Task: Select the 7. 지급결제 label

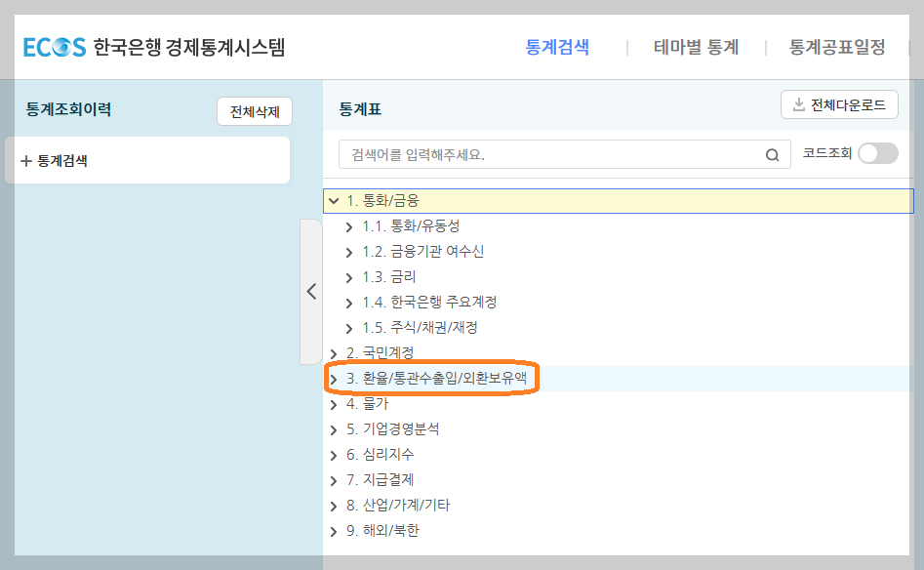Action: tap(381, 480)
